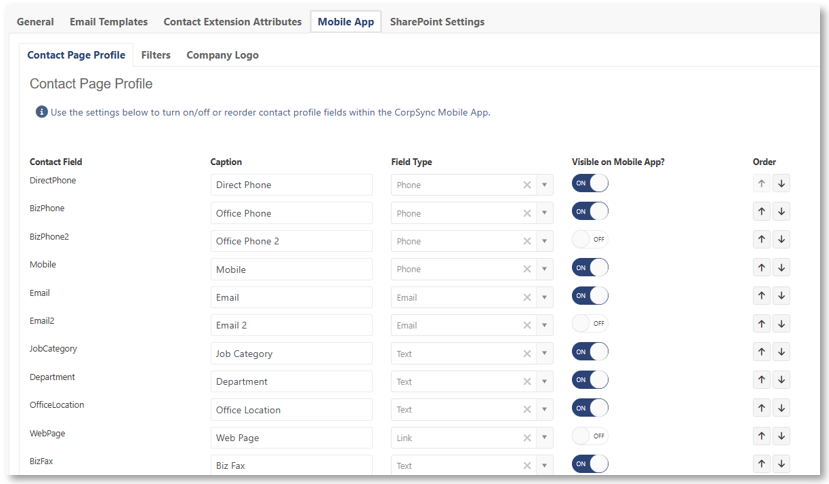The height and width of the screenshot is (484, 829).
Task: Move BizPhone2 field up
Action: coord(761,240)
